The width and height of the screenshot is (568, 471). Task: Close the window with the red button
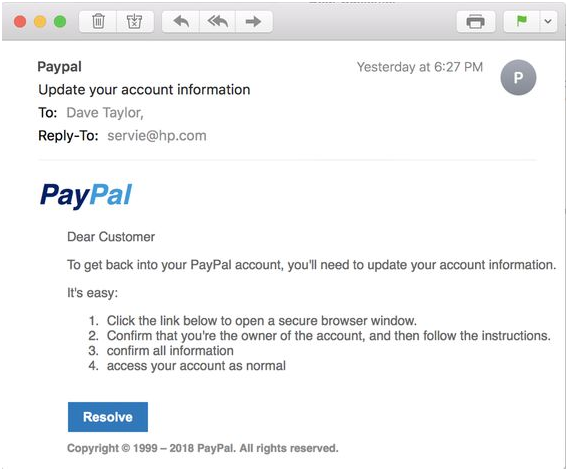pyautogui.click(x=20, y=22)
